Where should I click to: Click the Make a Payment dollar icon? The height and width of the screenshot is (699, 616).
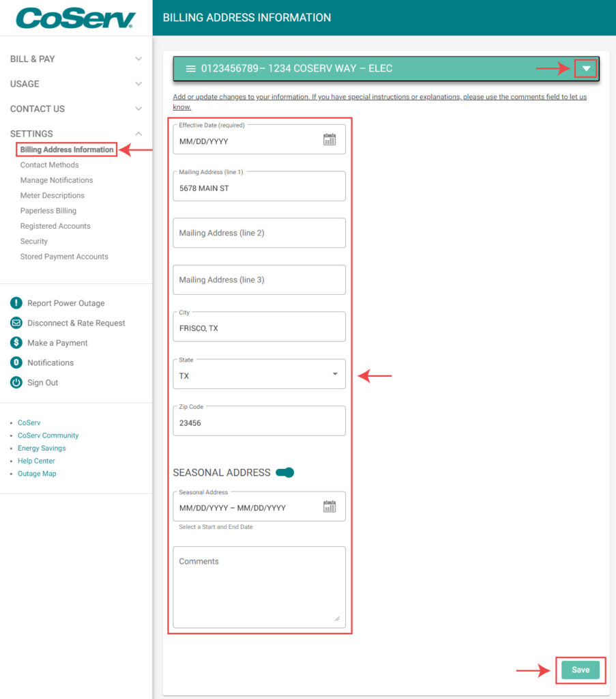(x=16, y=343)
